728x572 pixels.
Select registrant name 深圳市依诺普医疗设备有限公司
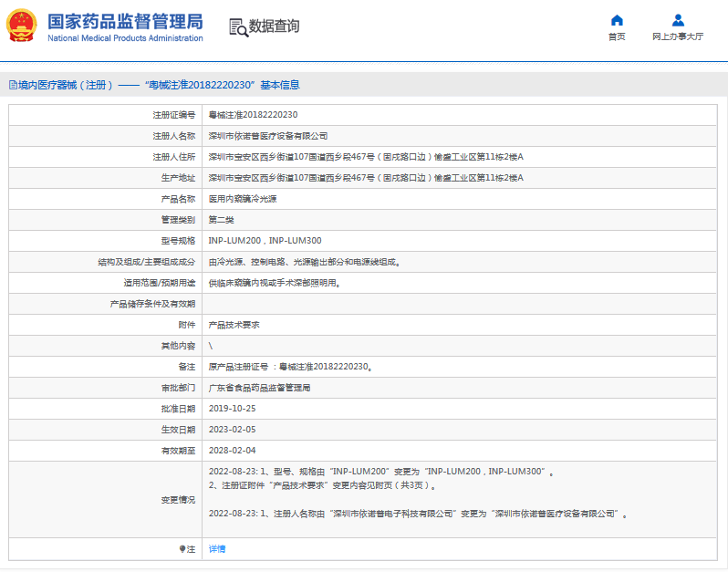(x=268, y=136)
